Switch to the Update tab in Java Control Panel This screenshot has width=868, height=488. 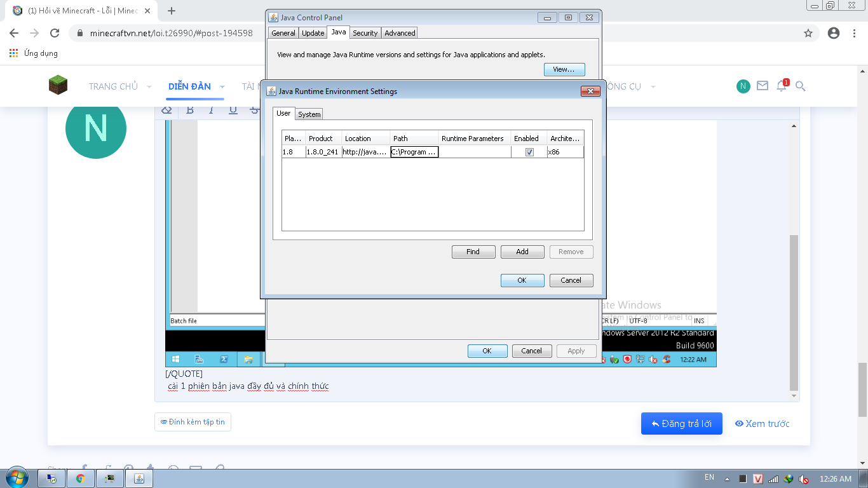point(313,33)
